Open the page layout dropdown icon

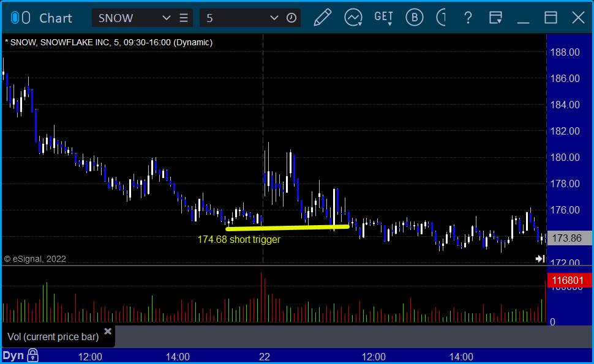click(x=495, y=18)
